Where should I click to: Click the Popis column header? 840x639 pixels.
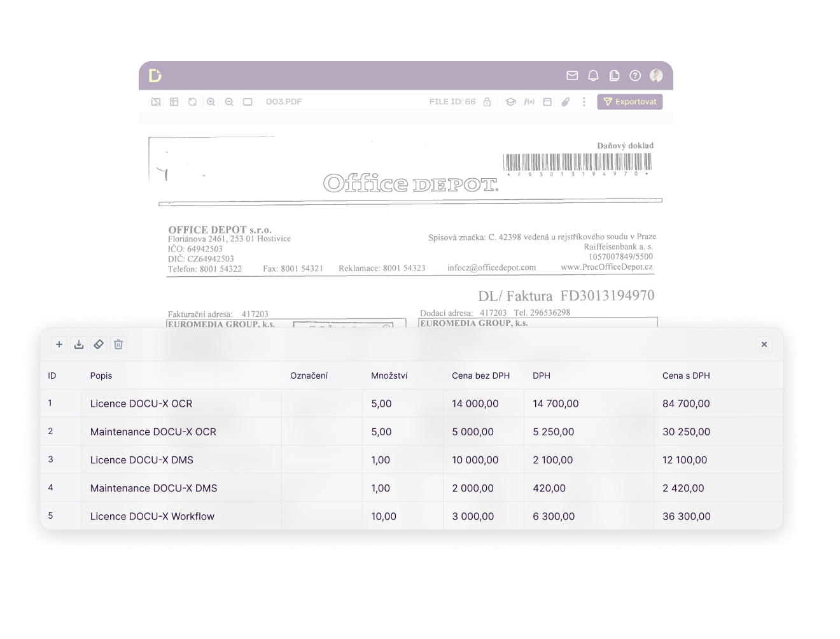(x=101, y=376)
